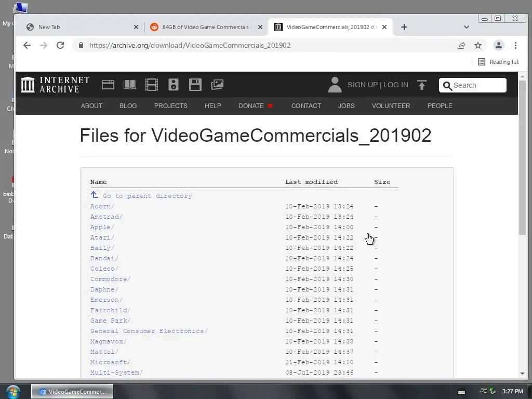Open the Internet Archive audio speaker icon
Screen dimensions: 532x399
pos(174,85)
